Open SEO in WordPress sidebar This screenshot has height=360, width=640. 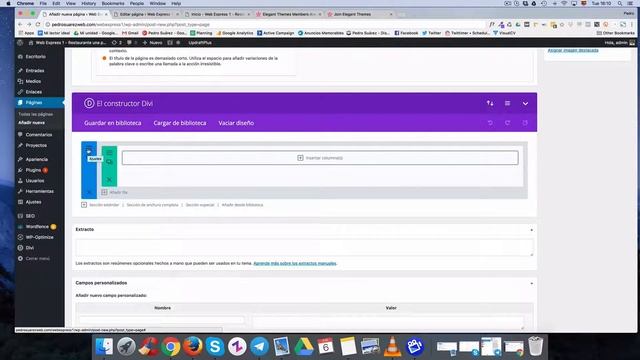pos(30,216)
